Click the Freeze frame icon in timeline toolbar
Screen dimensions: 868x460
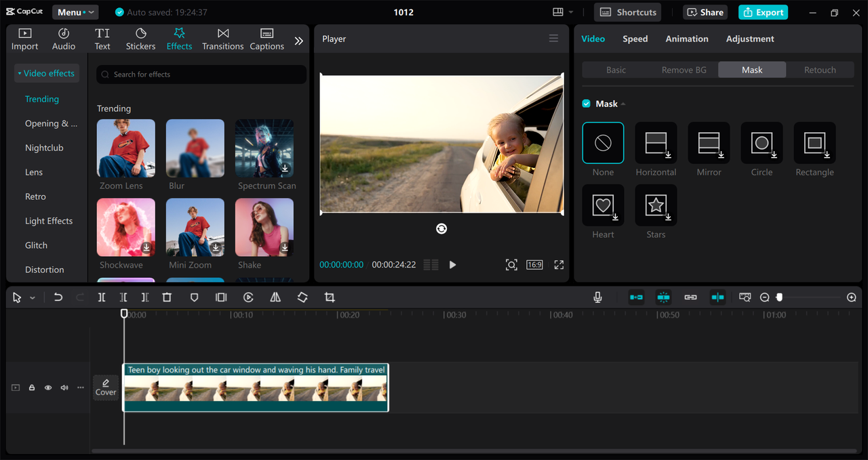coord(221,297)
